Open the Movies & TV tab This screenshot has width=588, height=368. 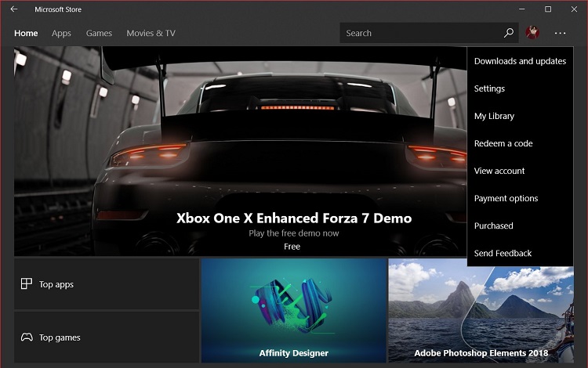[151, 33]
